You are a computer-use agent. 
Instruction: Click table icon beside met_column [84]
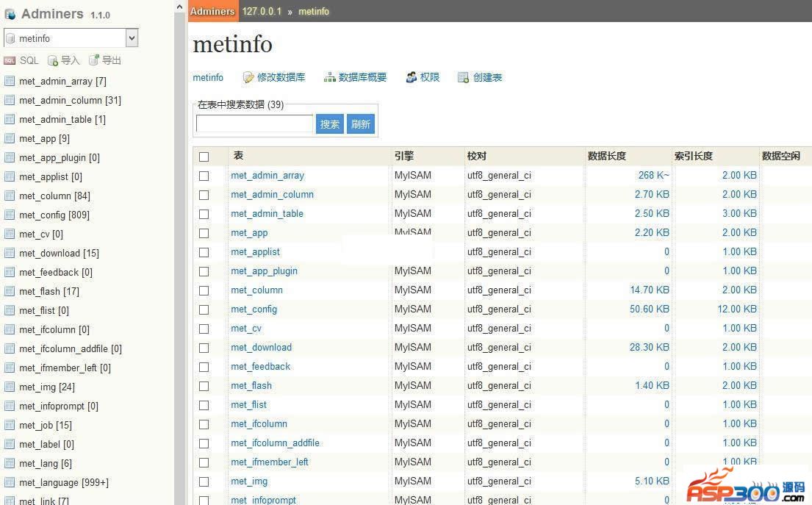click(x=10, y=196)
